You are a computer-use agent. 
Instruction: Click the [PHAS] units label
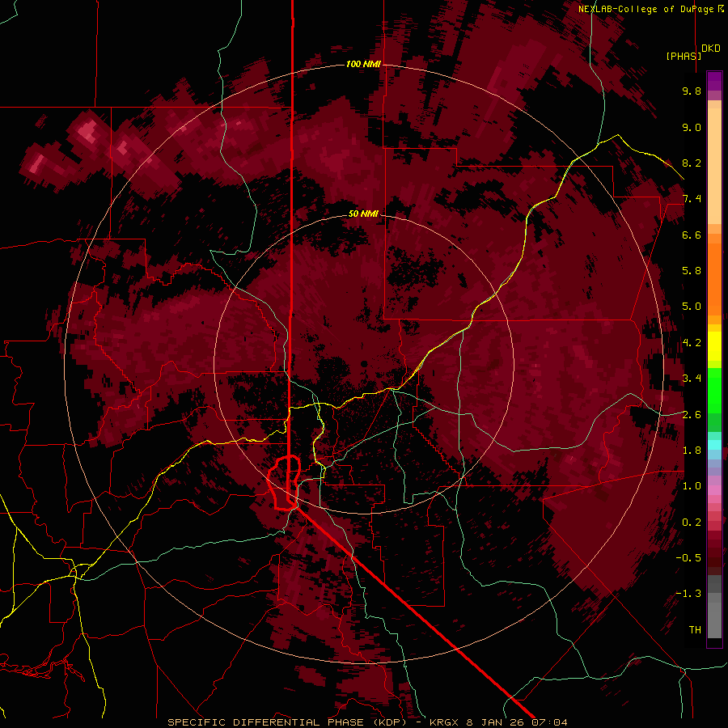tap(684, 56)
